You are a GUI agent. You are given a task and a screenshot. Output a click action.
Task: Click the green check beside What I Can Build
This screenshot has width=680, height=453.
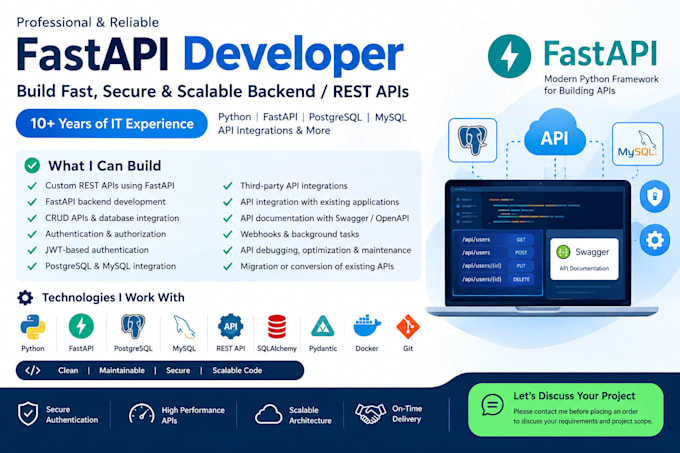click(32, 165)
